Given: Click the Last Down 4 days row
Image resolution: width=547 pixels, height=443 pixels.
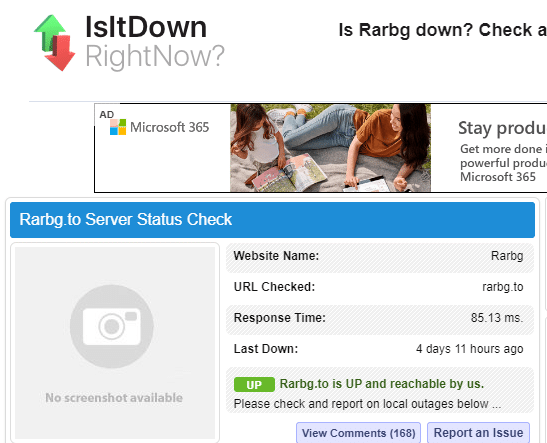Looking at the screenshot, I should (380, 349).
